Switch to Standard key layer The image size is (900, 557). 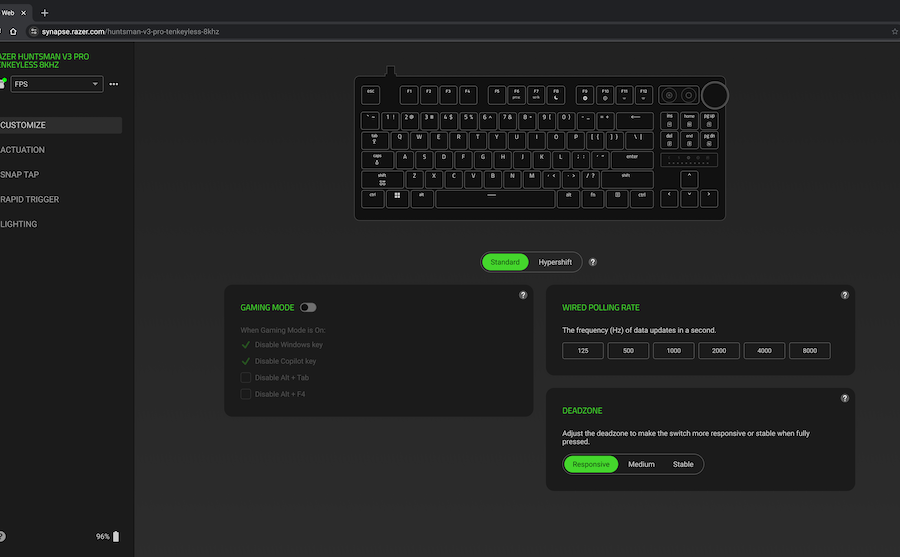(505, 262)
